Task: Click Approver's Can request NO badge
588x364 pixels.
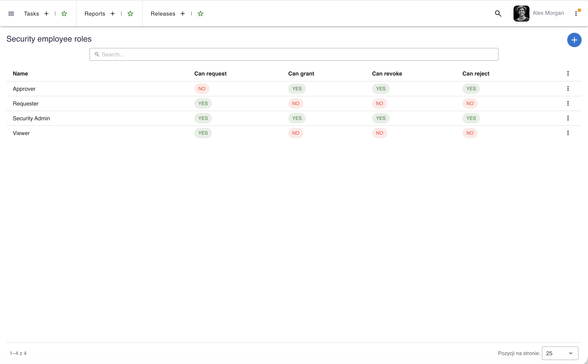Action: coord(202,89)
